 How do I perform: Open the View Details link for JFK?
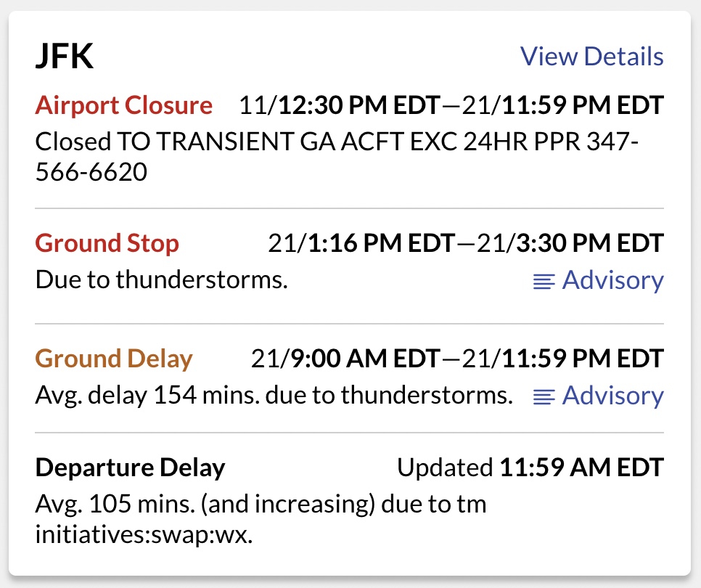click(591, 57)
